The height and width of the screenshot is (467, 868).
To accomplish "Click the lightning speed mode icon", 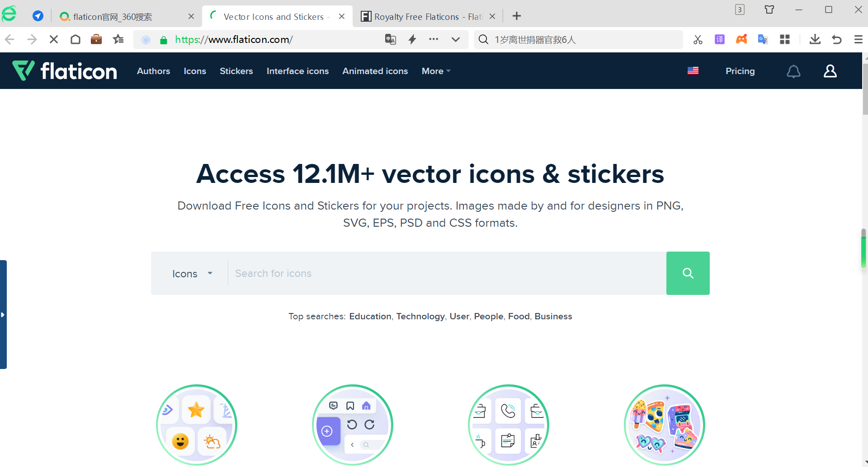I will [x=412, y=40].
